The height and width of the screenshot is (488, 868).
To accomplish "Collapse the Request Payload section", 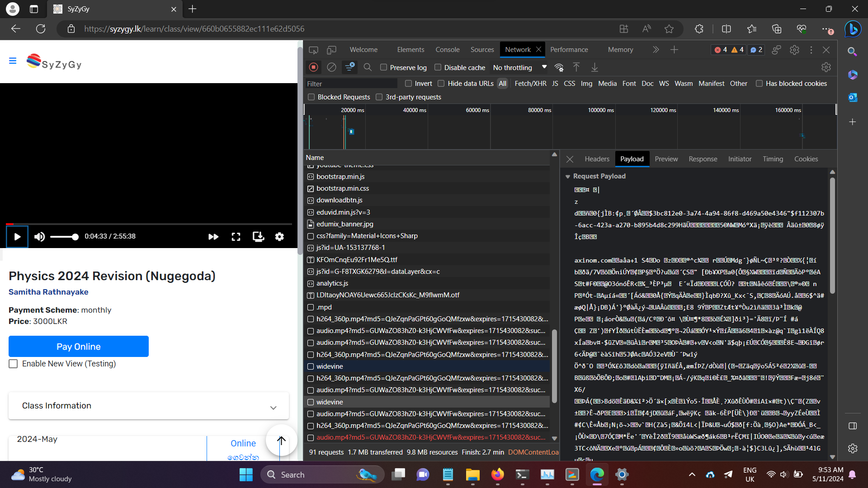I will click(x=568, y=177).
